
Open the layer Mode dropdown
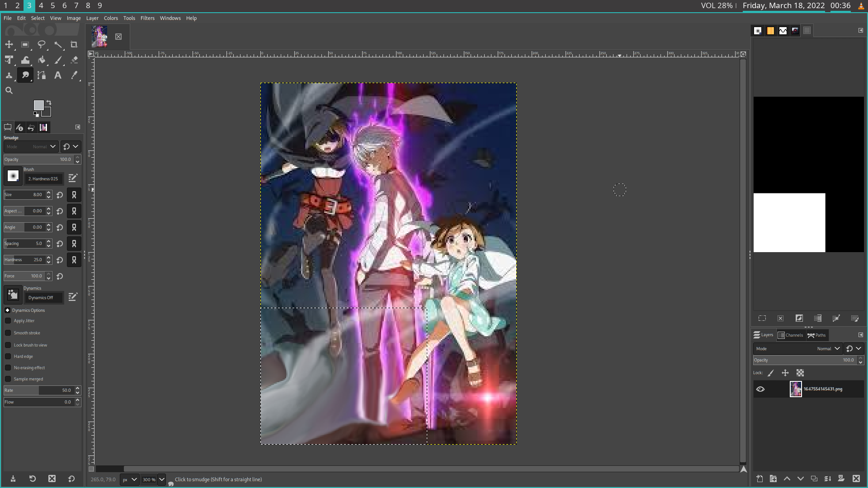point(828,348)
